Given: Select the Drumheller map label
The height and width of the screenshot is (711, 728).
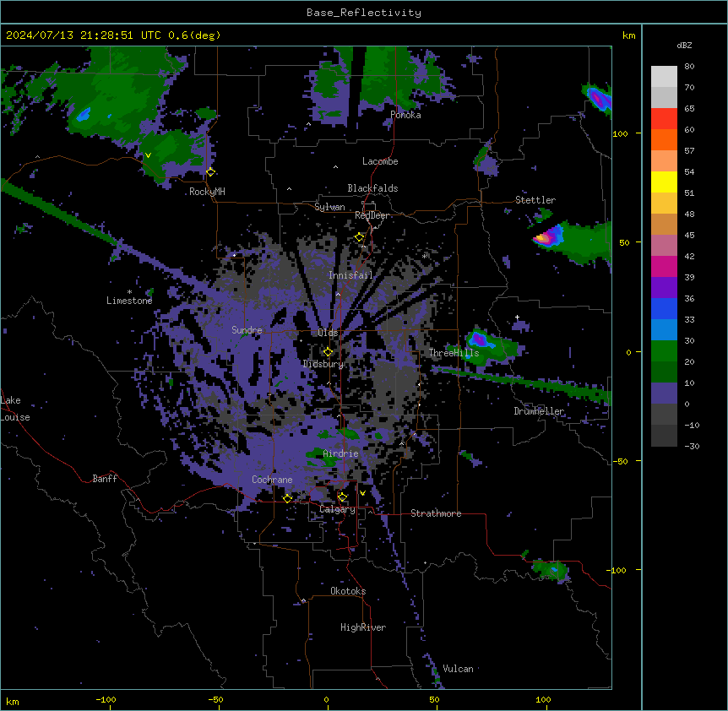Looking at the screenshot, I should pos(539,411).
